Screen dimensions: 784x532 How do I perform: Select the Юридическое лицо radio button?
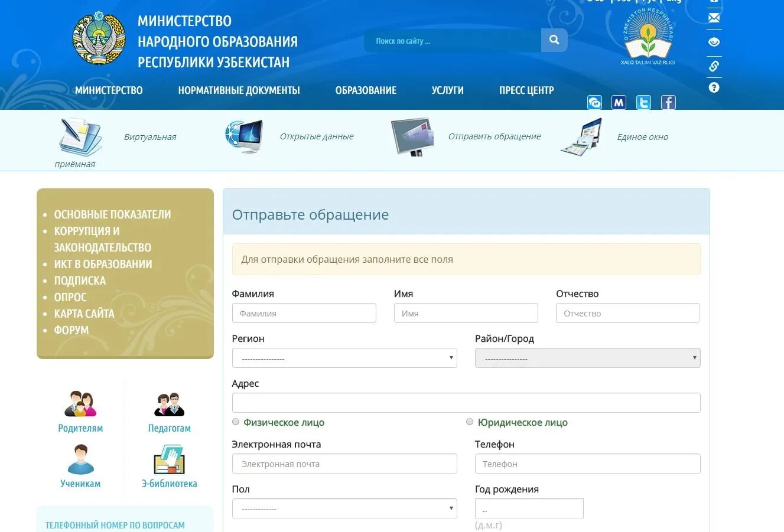click(x=470, y=422)
